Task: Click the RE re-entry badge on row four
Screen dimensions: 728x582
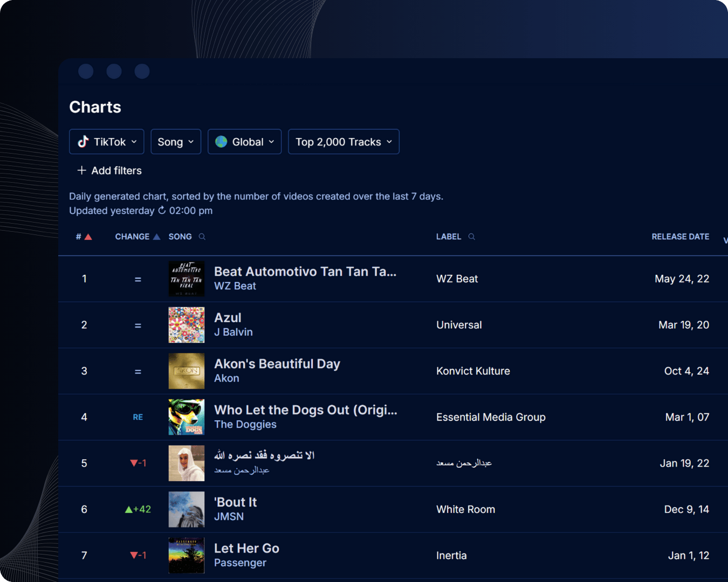Action: tap(138, 417)
